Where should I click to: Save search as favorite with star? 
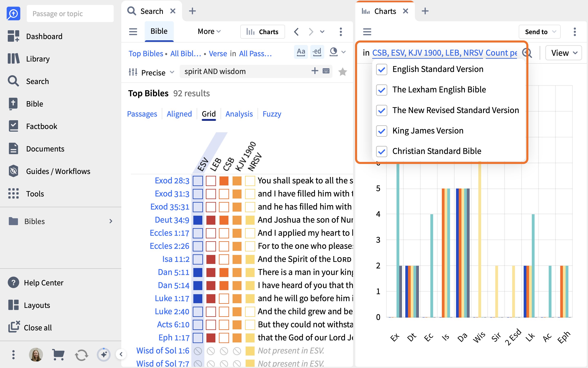[x=342, y=72]
